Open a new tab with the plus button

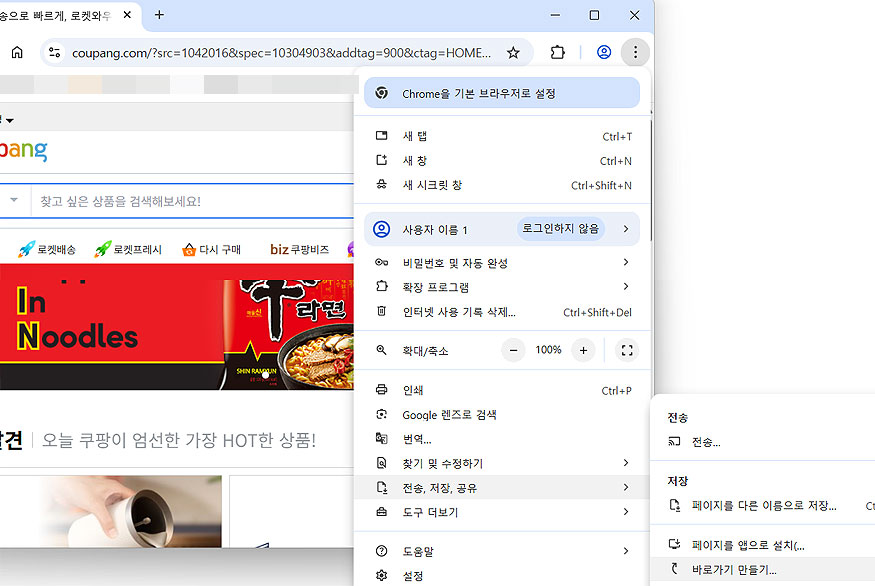159,15
